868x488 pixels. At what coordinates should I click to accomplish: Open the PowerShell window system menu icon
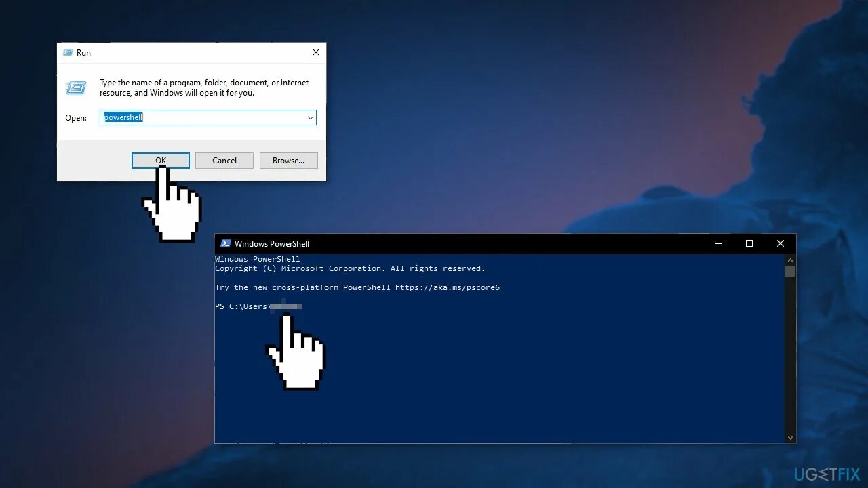tap(226, 243)
